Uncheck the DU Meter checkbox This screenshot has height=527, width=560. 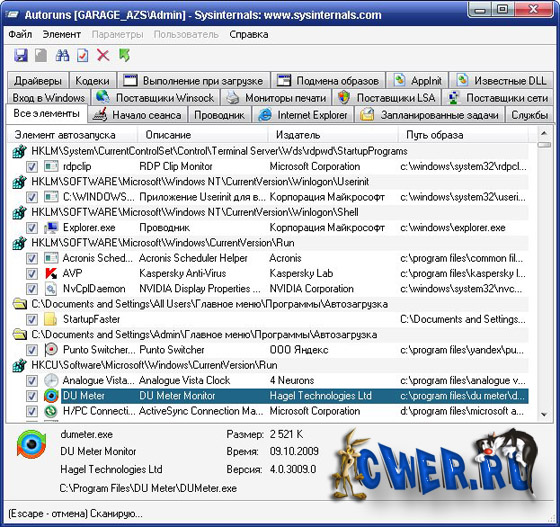32,396
